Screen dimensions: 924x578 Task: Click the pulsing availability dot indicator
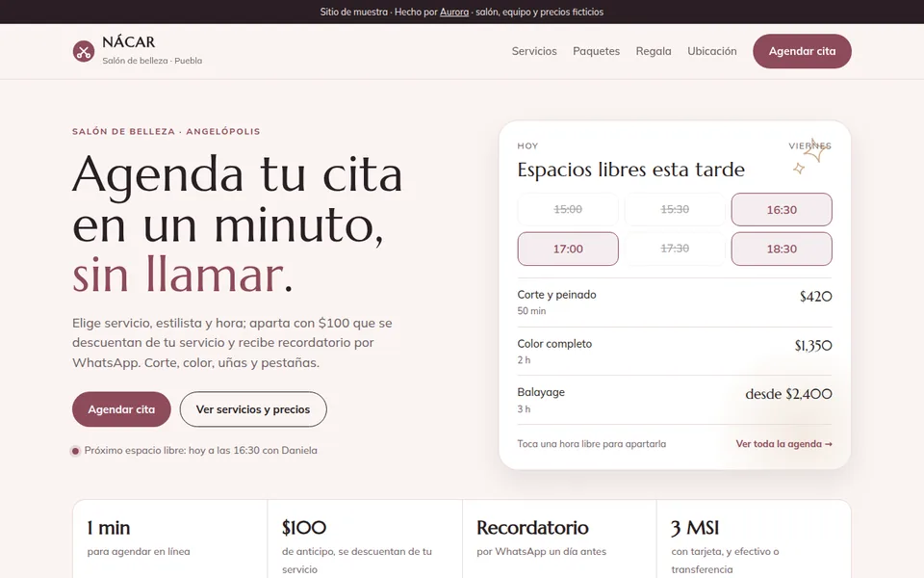pyautogui.click(x=75, y=451)
